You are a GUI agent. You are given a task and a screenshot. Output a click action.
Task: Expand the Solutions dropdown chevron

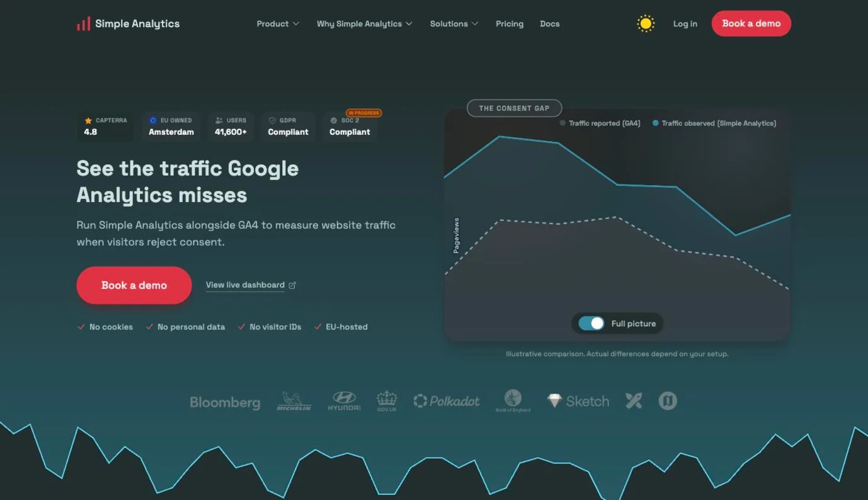(x=475, y=24)
